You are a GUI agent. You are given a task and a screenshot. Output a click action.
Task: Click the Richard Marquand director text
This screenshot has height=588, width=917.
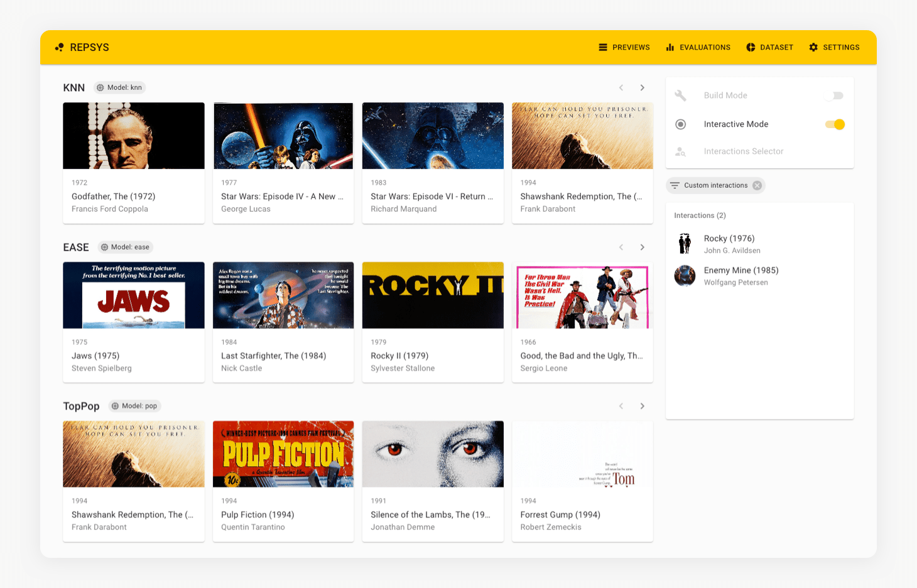coord(403,209)
